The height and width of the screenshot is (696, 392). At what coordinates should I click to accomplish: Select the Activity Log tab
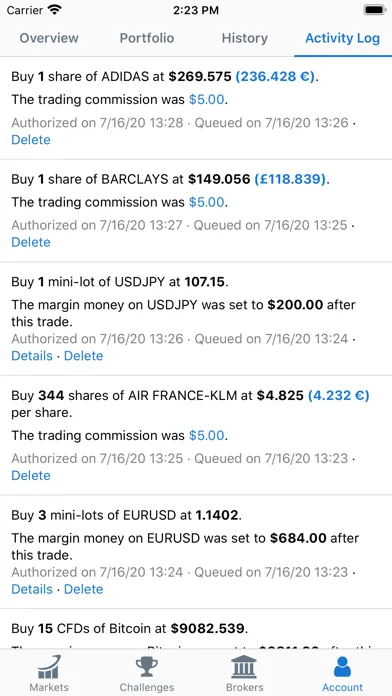coord(343,38)
